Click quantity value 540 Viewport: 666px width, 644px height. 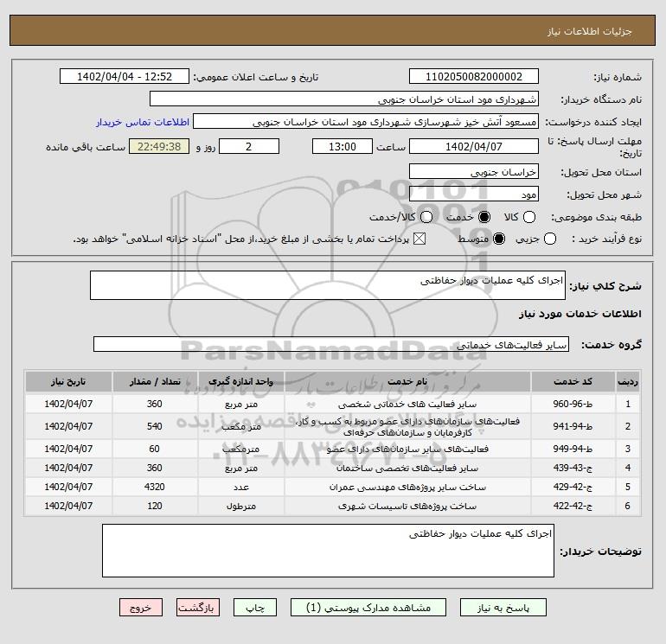click(x=155, y=426)
